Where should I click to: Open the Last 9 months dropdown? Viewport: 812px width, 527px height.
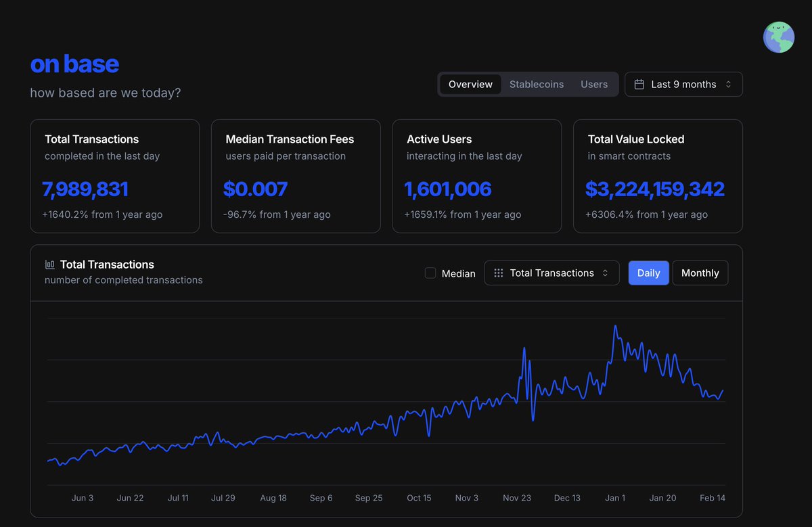pos(683,85)
